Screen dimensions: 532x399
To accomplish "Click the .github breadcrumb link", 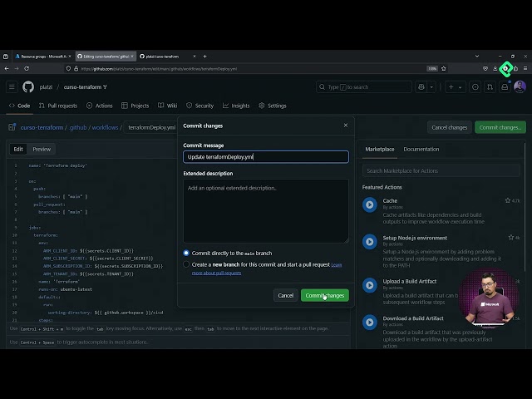I will coord(77,127).
